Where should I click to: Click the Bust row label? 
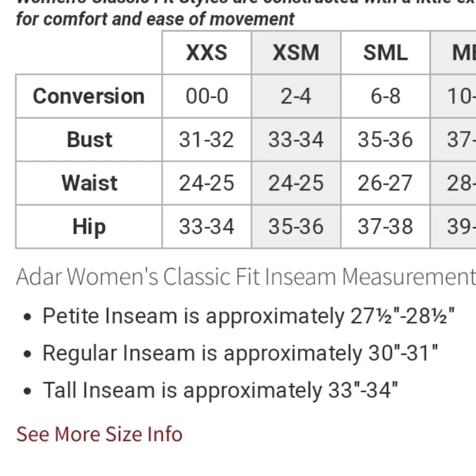[89, 139]
